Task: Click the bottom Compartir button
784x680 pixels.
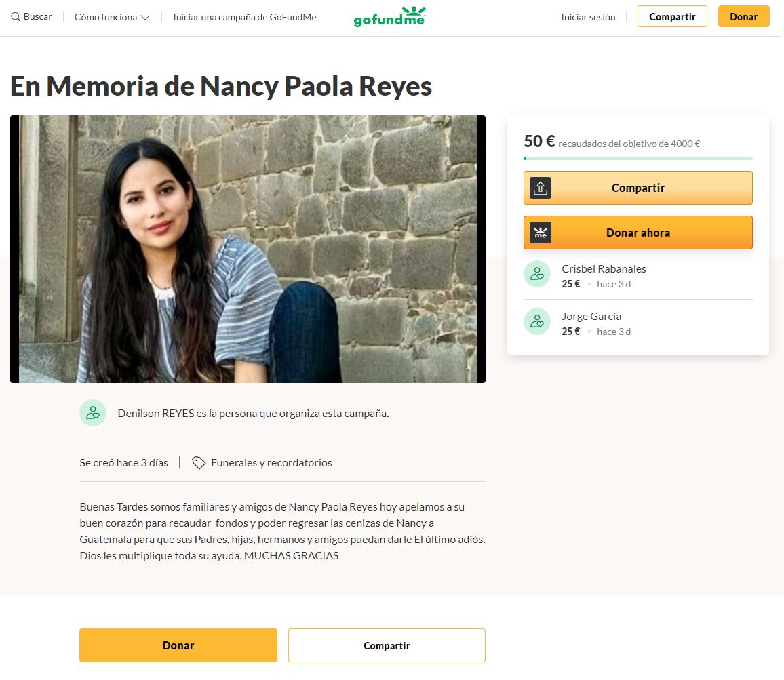Action: coord(387,645)
